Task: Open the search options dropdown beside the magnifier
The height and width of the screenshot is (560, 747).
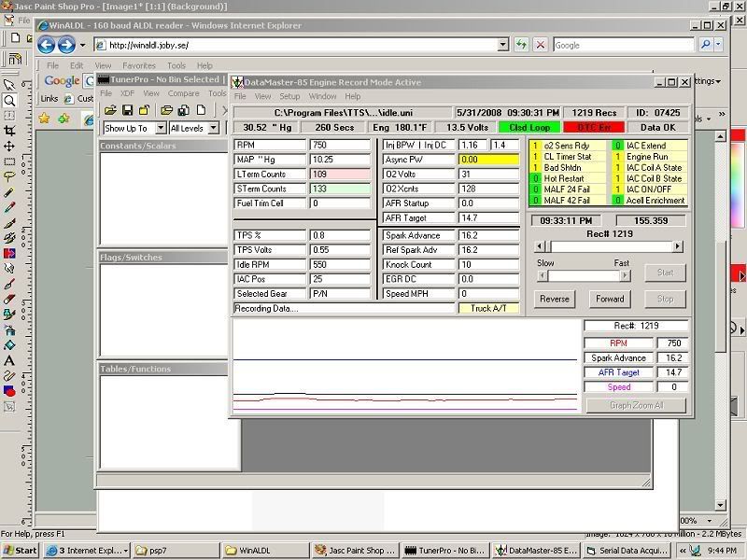Action: [718, 45]
